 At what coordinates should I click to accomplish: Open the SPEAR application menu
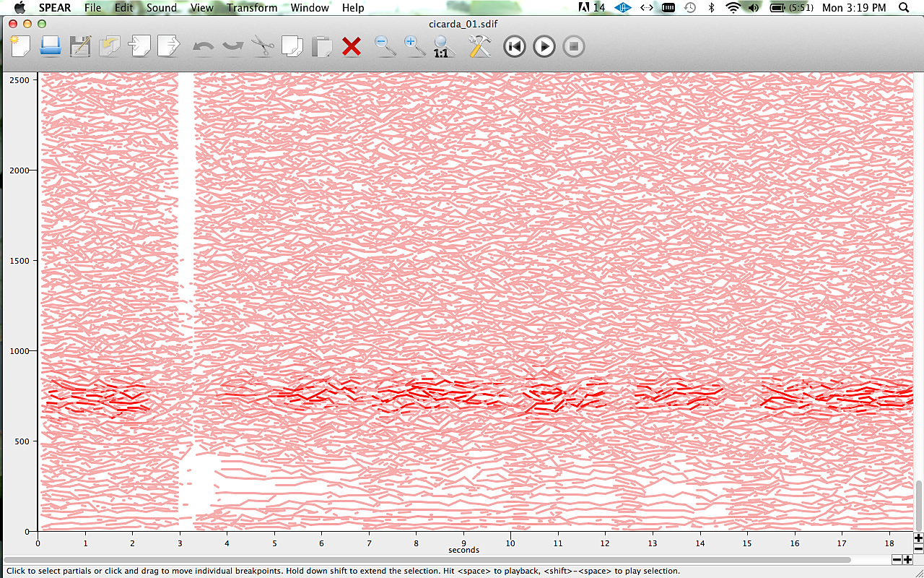(x=55, y=8)
